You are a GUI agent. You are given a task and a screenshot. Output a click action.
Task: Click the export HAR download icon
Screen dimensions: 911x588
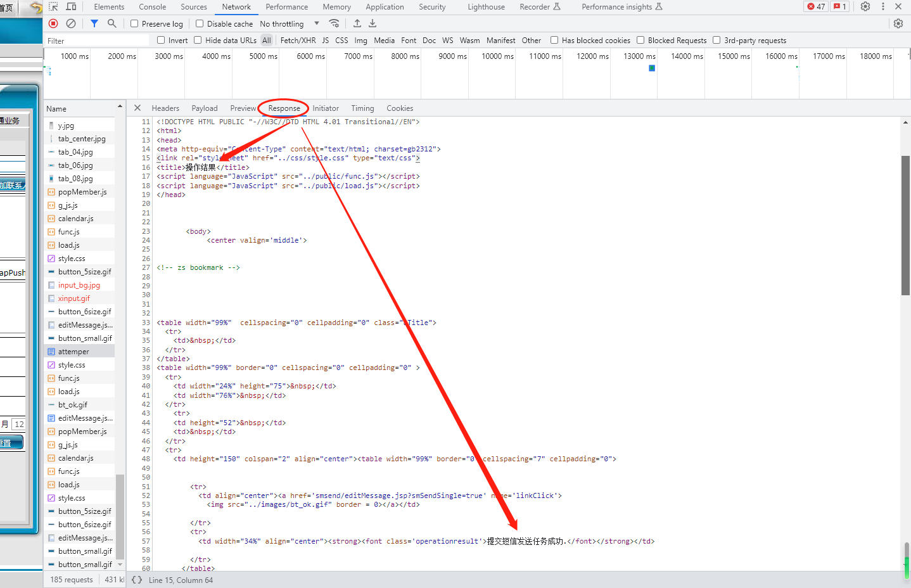(x=373, y=23)
